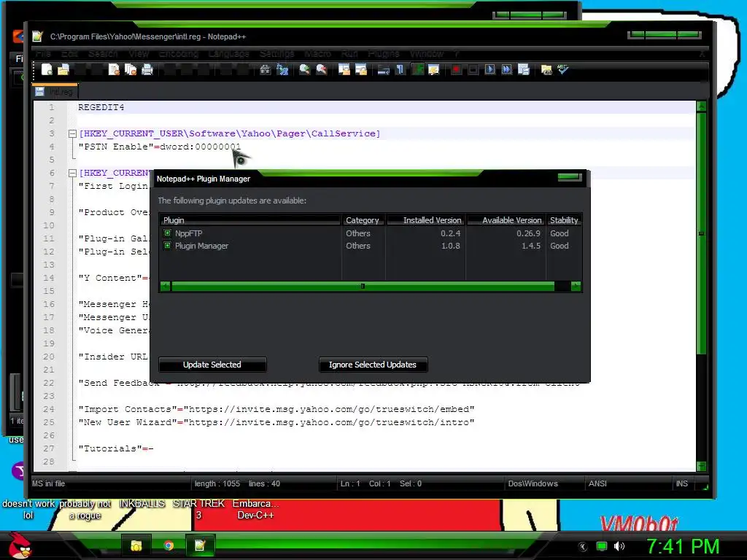Viewport: 747px width, 560px height.
Task: Sort by Installed Version column header
Action: click(426, 220)
